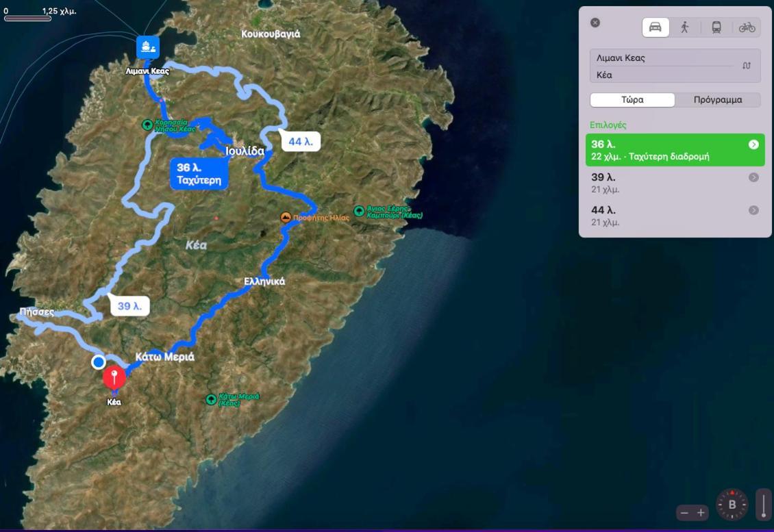Switch to walking directions mode
The height and width of the screenshot is (532, 774).
coord(685,27)
